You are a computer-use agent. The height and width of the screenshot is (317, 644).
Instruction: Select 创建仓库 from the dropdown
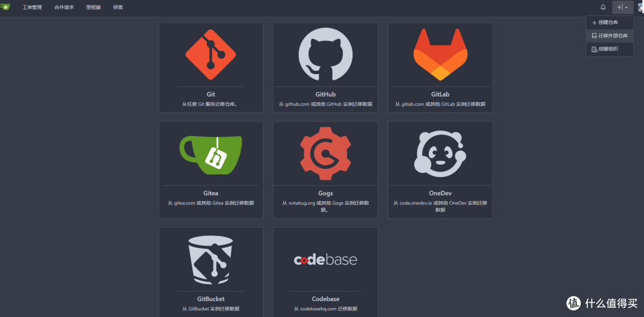pos(608,22)
